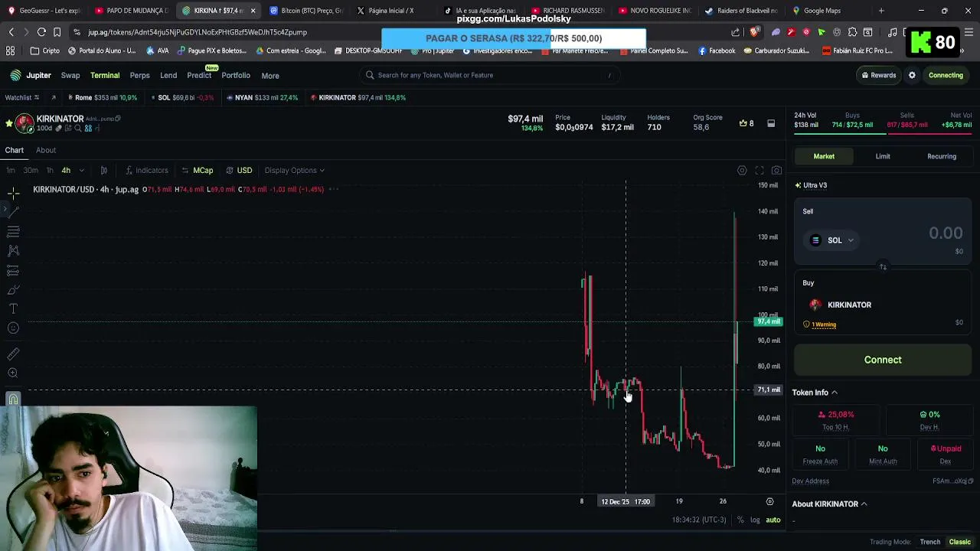Open the Rewards page
The height and width of the screenshot is (551, 980).
tap(878, 75)
